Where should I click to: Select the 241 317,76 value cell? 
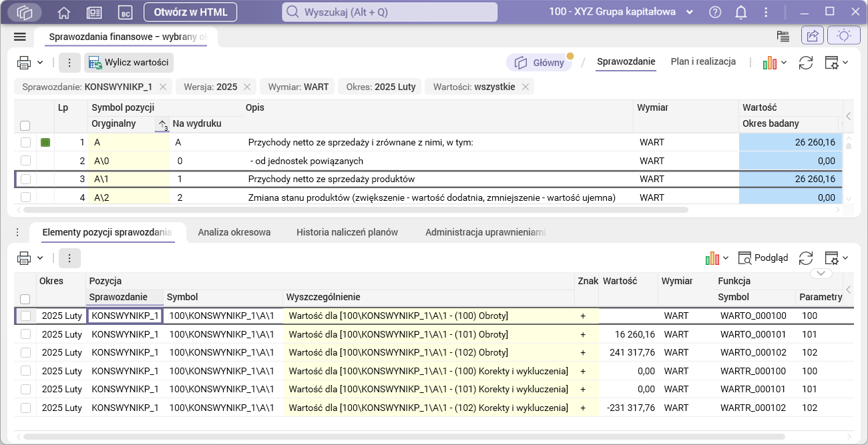pyautogui.click(x=628, y=352)
